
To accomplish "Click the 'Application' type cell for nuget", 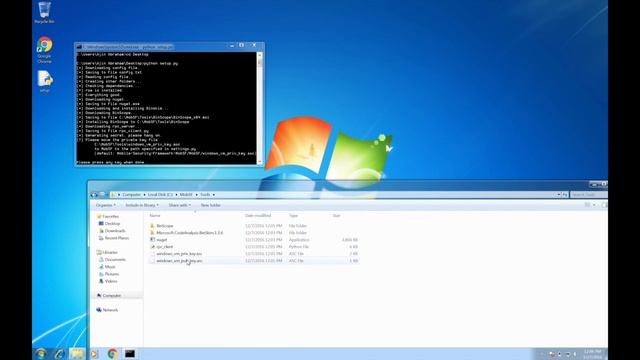I will 299,240.
